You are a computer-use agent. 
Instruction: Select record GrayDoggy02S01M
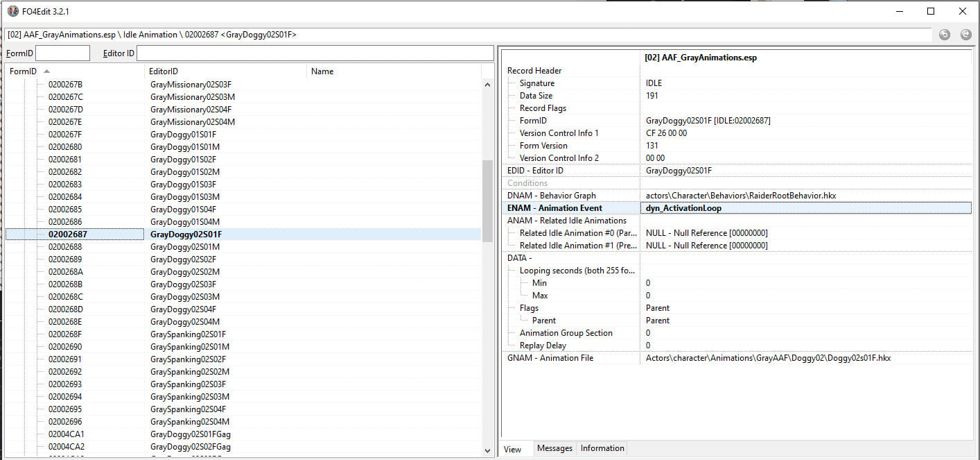tap(243, 247)
